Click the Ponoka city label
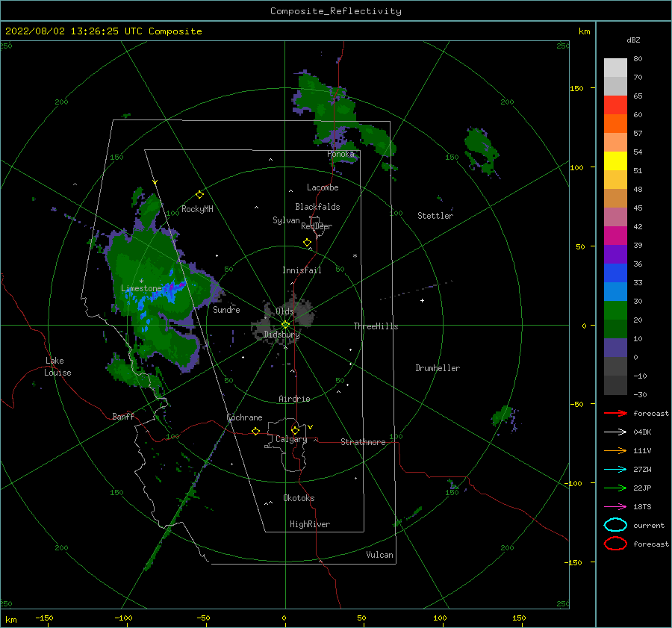 (x=340, y=154)
